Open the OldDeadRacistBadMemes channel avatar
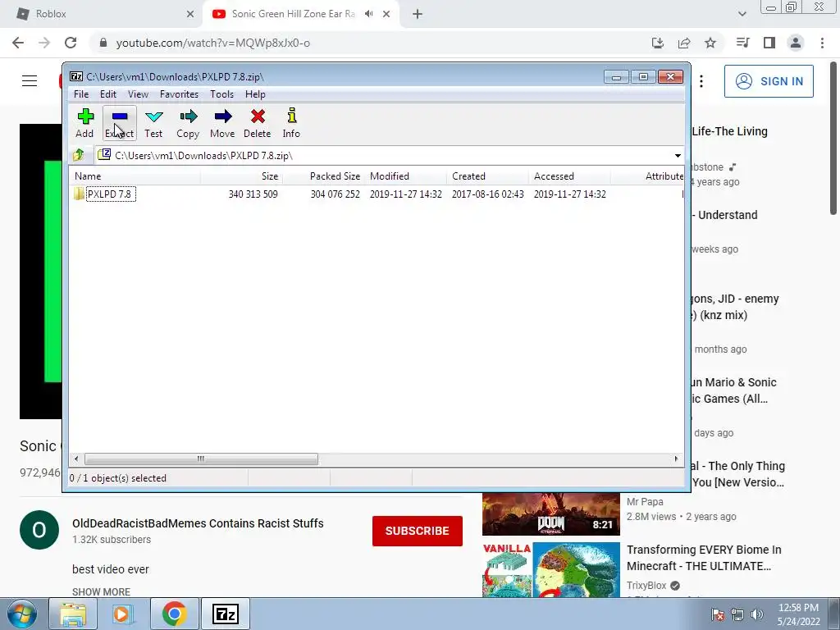 pos(39,530)
